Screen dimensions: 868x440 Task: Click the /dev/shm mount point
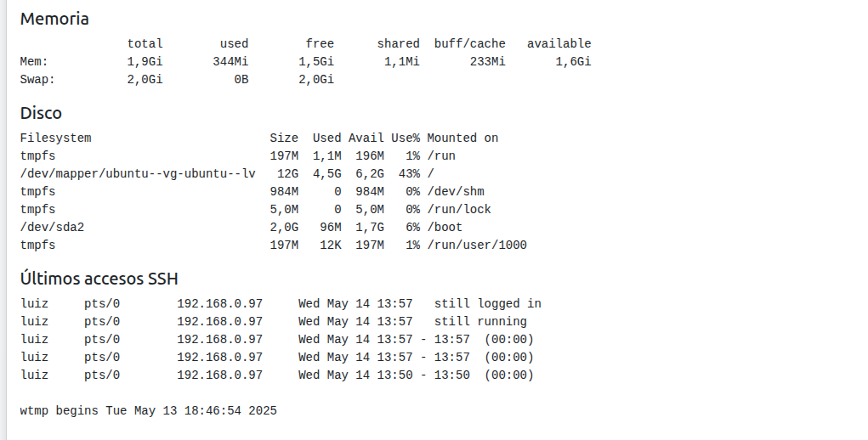point(456,191)
